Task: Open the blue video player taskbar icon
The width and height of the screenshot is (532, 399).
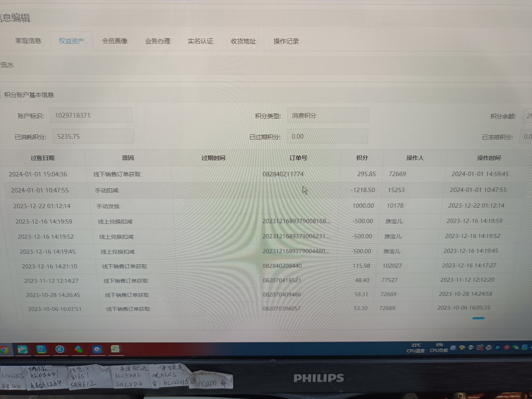Action: coord(97,349)
